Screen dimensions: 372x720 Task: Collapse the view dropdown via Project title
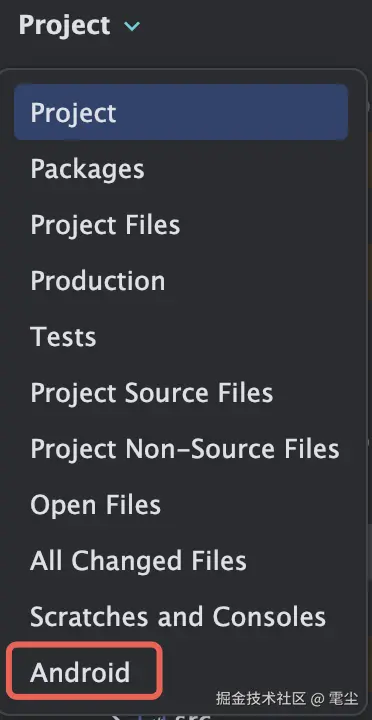click(64, 25)
